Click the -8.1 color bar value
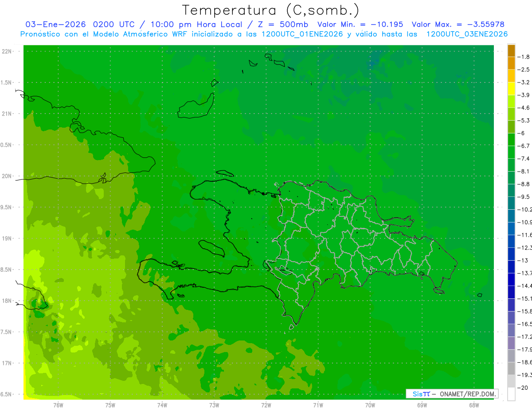The image size is (532, 411). [x=524, y=171]
